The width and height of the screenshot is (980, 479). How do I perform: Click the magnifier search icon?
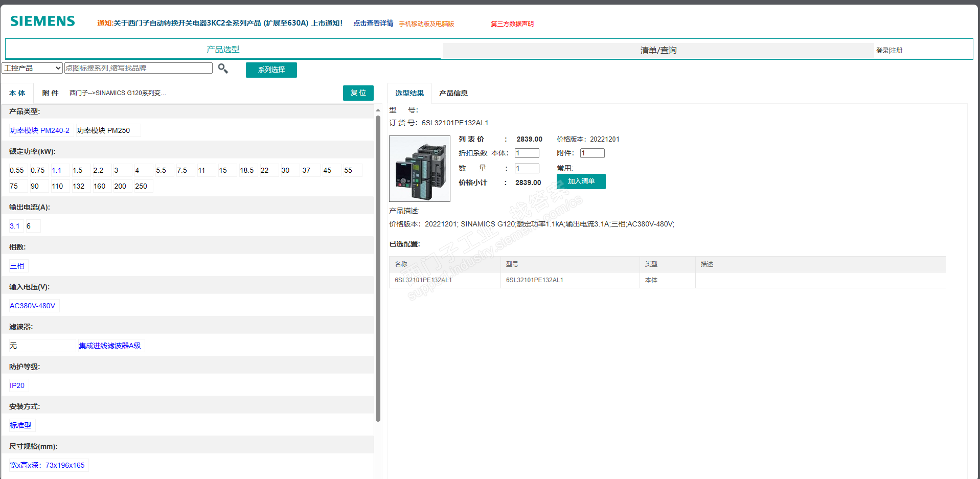223,69
